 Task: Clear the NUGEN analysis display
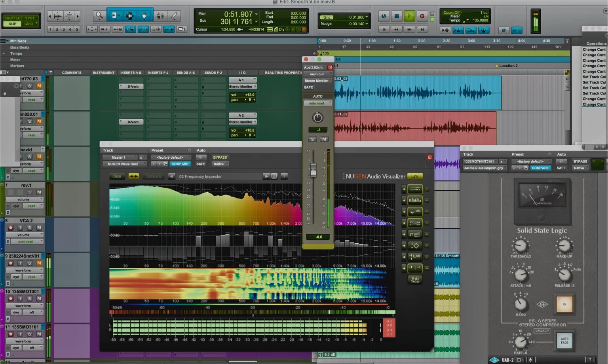tap(116, 176)
